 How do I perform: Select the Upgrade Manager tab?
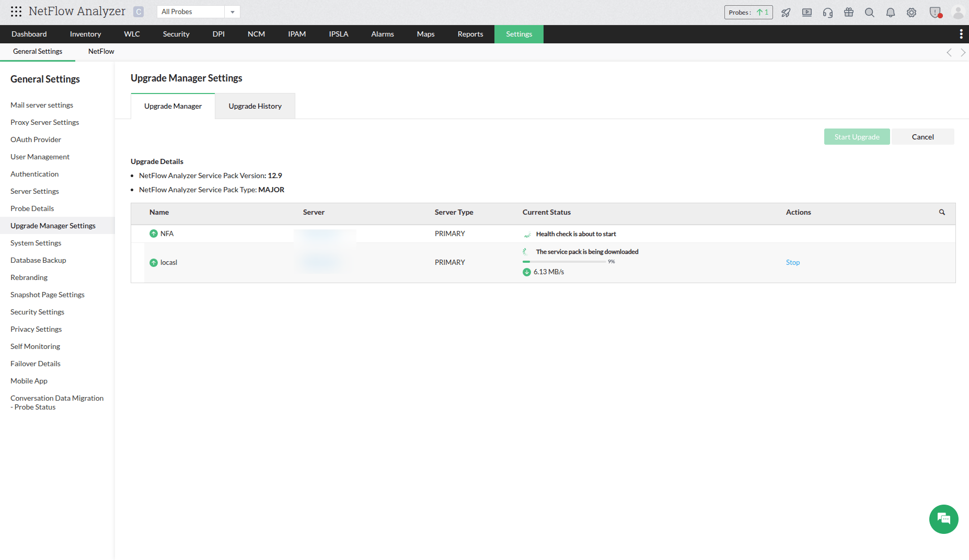(173, 106)
